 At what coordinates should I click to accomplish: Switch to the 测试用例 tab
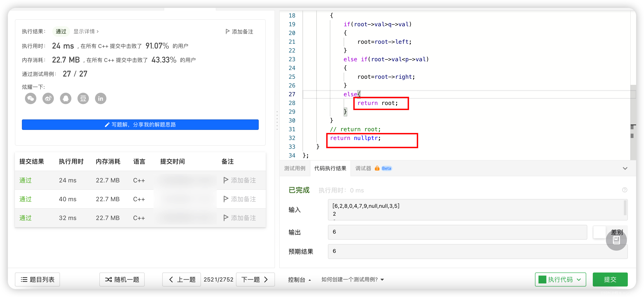click(x=295, y=168)
